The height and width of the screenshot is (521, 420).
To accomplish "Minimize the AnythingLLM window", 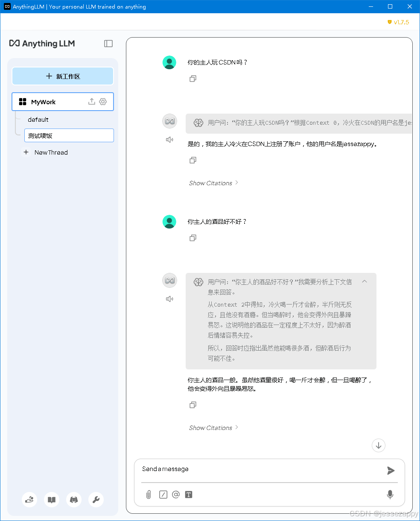I will pyautogui.click(x=370, y=6).
